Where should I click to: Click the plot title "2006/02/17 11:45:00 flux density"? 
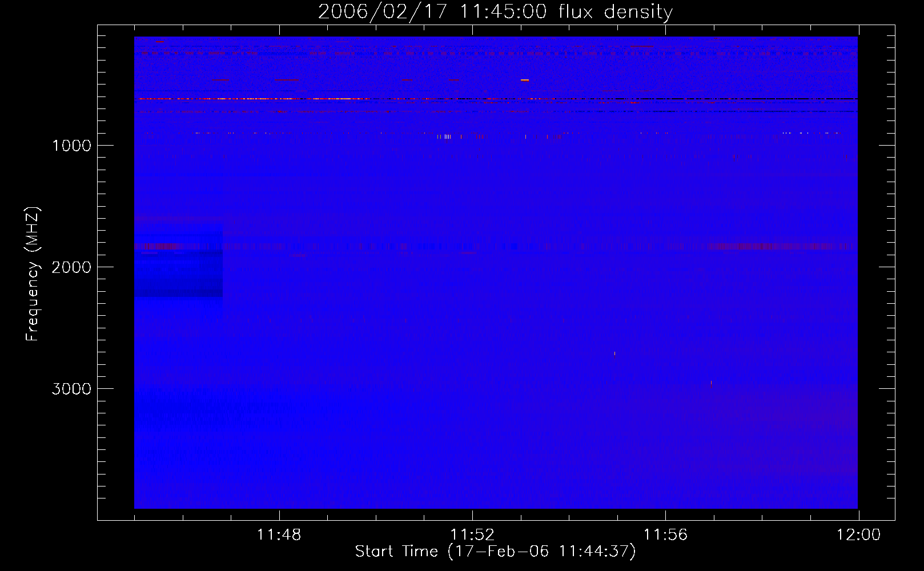pos(495,12)
